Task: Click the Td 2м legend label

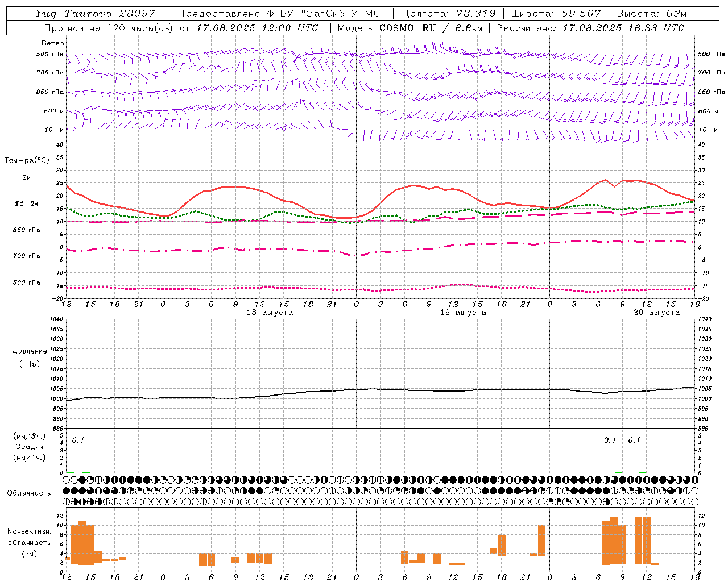Action: pyautogui.click(x=27, y=203)
